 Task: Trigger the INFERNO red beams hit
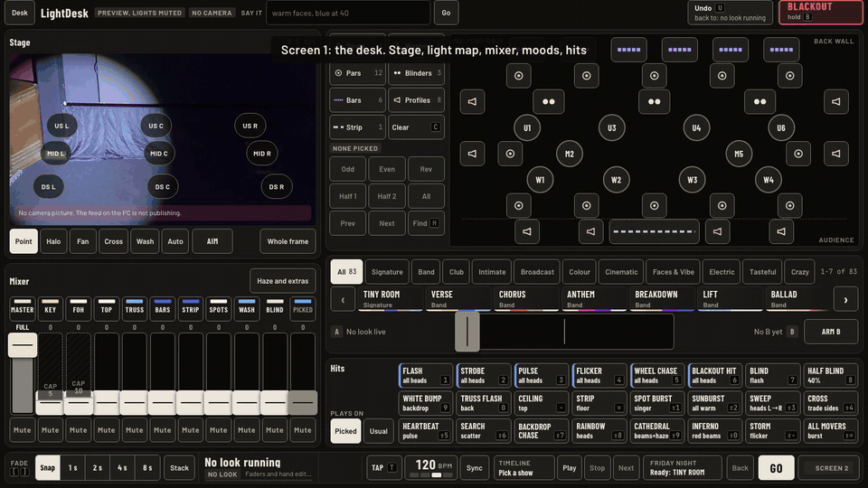pyautogui.click(x=714, y=431)
